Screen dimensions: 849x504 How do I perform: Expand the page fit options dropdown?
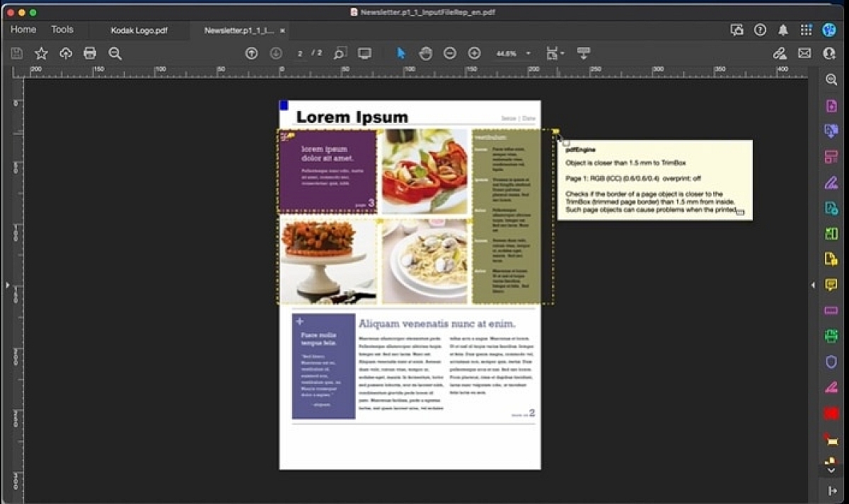pos(562,54)
